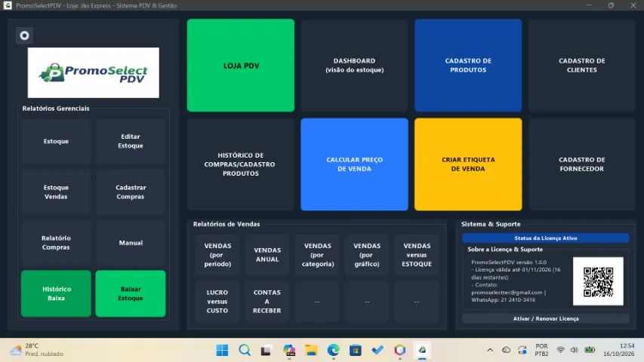Click the promoselecttec@gmail.com contact text
Image resolution: width=644 pixels, height=362 pixels.
point(507,292)
